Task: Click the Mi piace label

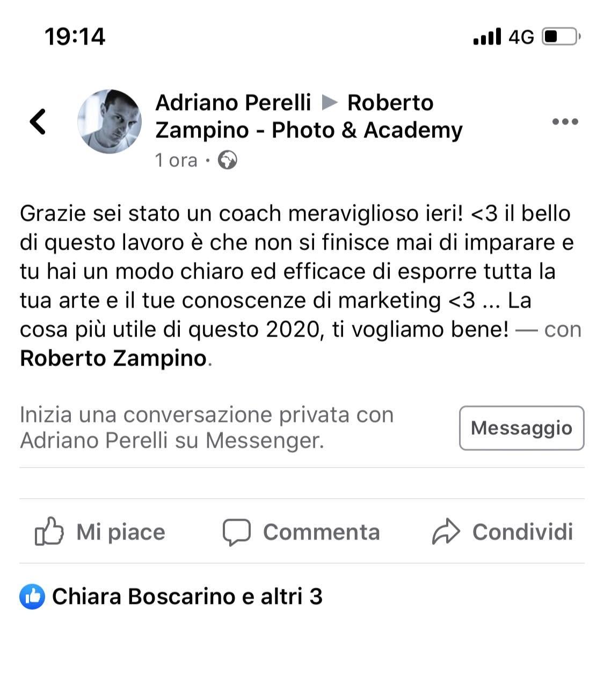Action: [x=121, y=532]
